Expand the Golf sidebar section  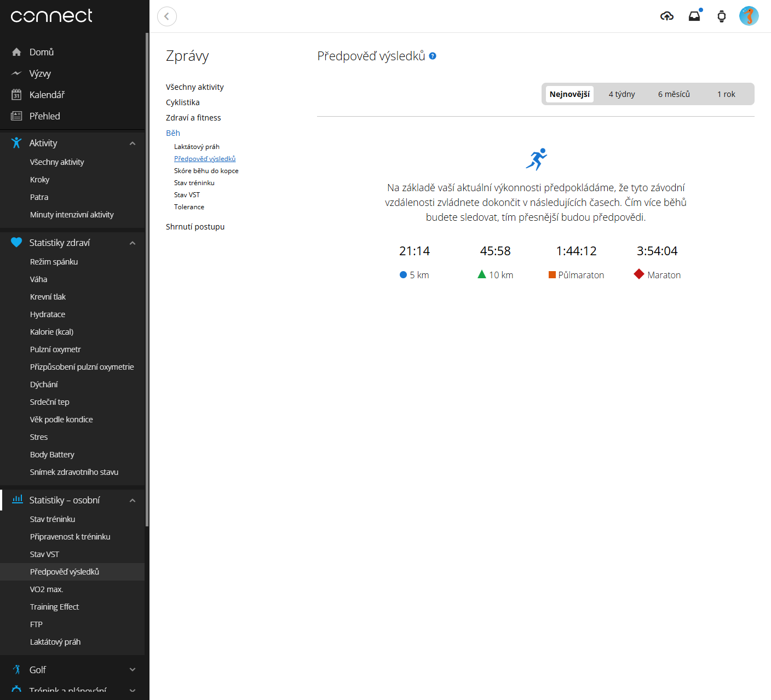[x=132, y=670]
